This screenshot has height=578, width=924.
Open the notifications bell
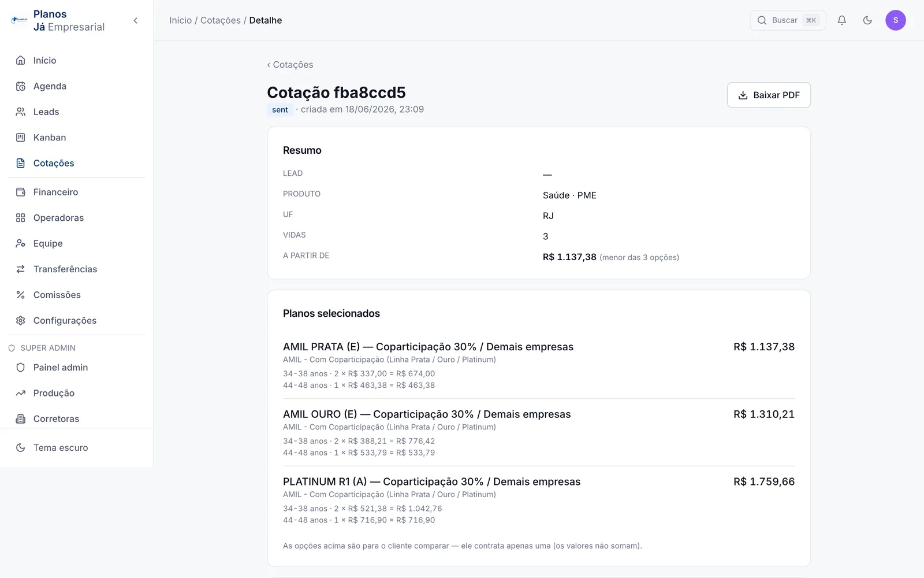[x=842, y=20]
